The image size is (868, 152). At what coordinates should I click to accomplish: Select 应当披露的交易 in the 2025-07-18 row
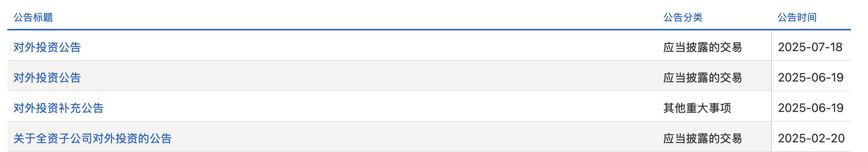tap(703, 47)
